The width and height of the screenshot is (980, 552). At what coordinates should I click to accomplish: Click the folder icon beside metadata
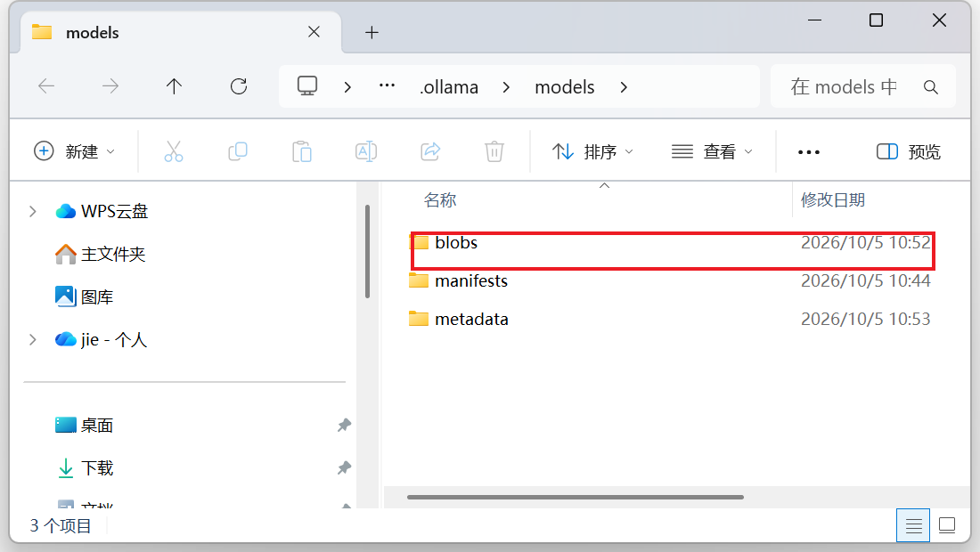click(x=418, y=319)
